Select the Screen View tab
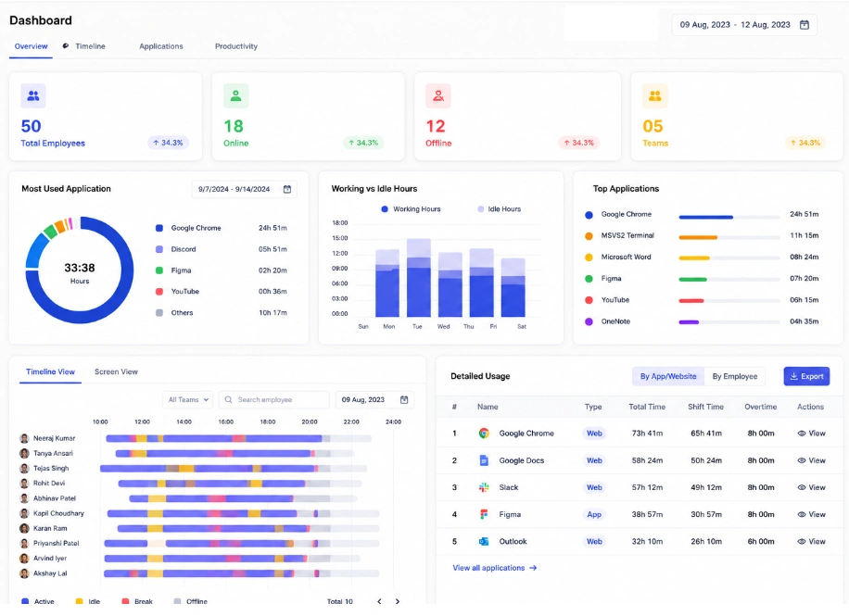This screenshot has width=849, height=616. pyautogui.click(x=116, y=371)
